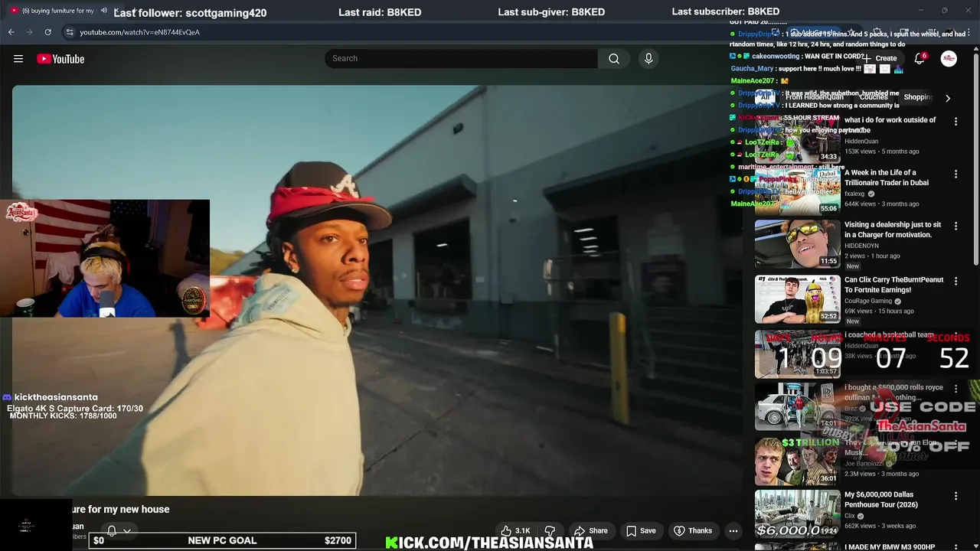Click thumbnail with 1:03:57 duration
The width and height of the screenshot is (980, 551).
(x=797, y=354)
